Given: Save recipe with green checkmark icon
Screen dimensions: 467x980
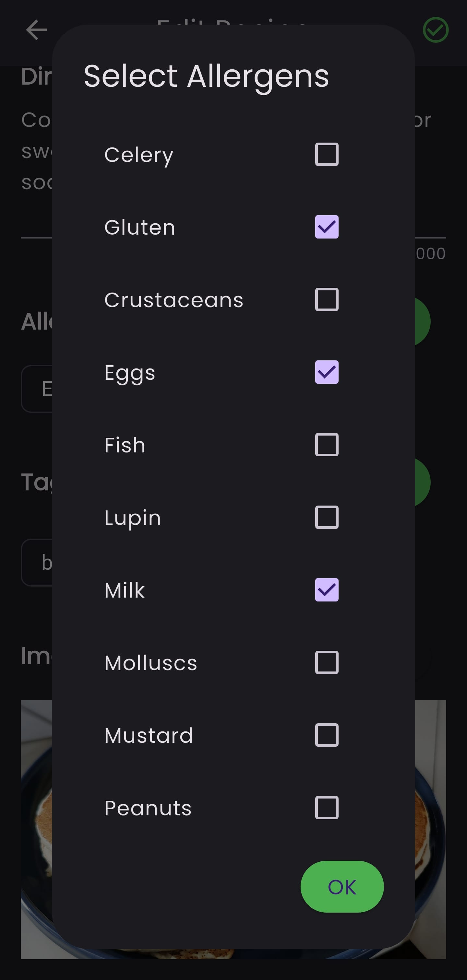Looking at the screenshot, I should pyautogui.click(x=436, y=30).
